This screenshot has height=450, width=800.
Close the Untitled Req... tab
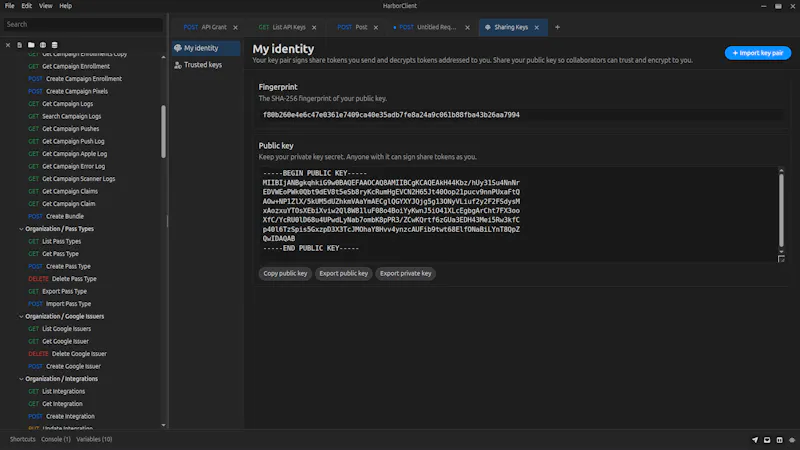467,28
